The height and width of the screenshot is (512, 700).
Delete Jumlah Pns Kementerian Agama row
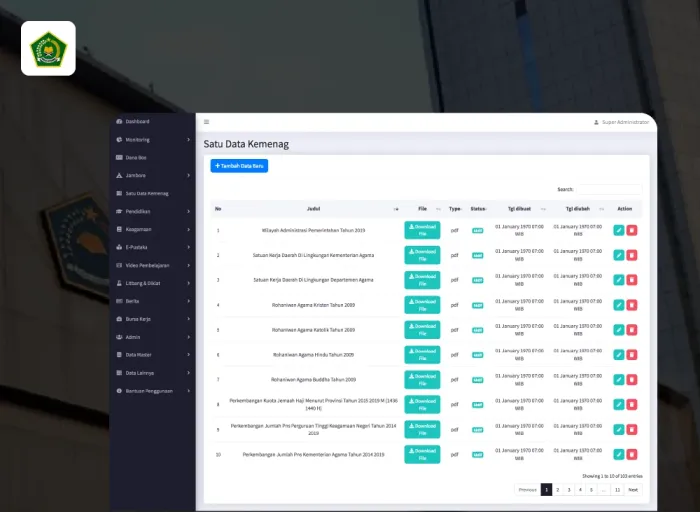click(631, 454)
